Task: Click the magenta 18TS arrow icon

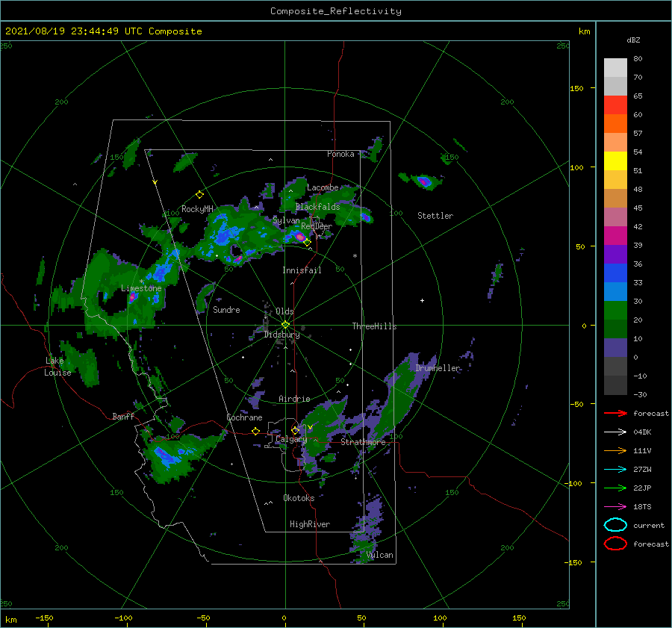Action: pyautogui.click(x=615, y=507)
